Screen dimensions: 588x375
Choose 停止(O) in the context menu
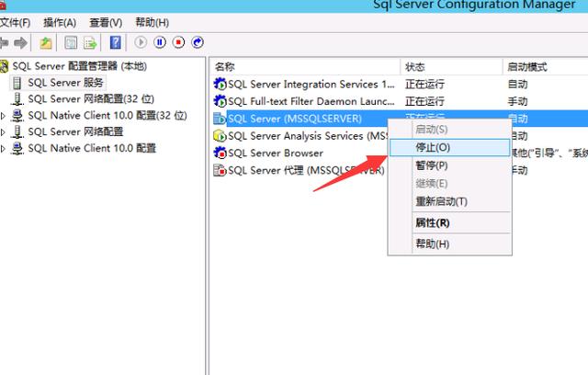tap(449, 147)
